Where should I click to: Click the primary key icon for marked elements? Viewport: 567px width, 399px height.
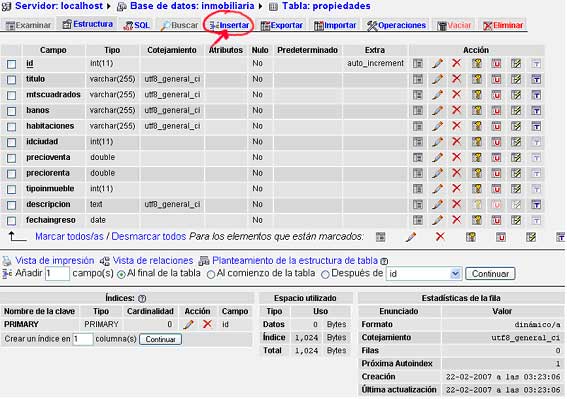(x=470, y=237)
